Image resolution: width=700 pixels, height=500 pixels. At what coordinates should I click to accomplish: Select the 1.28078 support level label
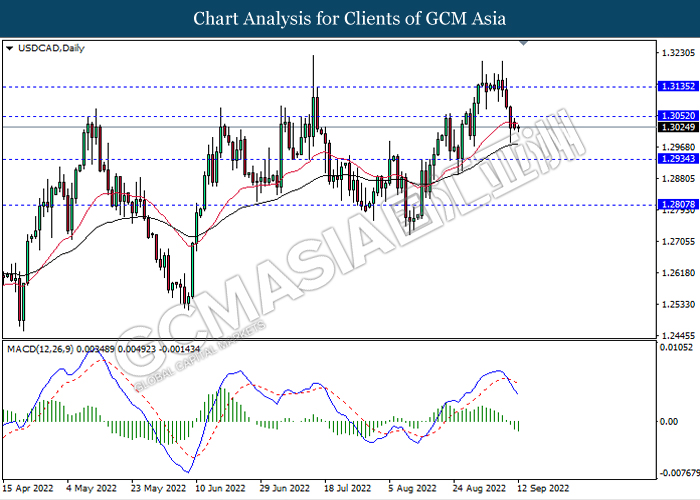pos(678,204)
